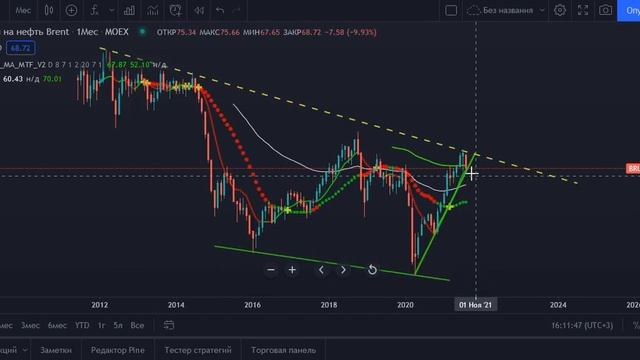Select the 1г date range
The width and height of the screenshot is (640, 360).
(x=101, y=325)
